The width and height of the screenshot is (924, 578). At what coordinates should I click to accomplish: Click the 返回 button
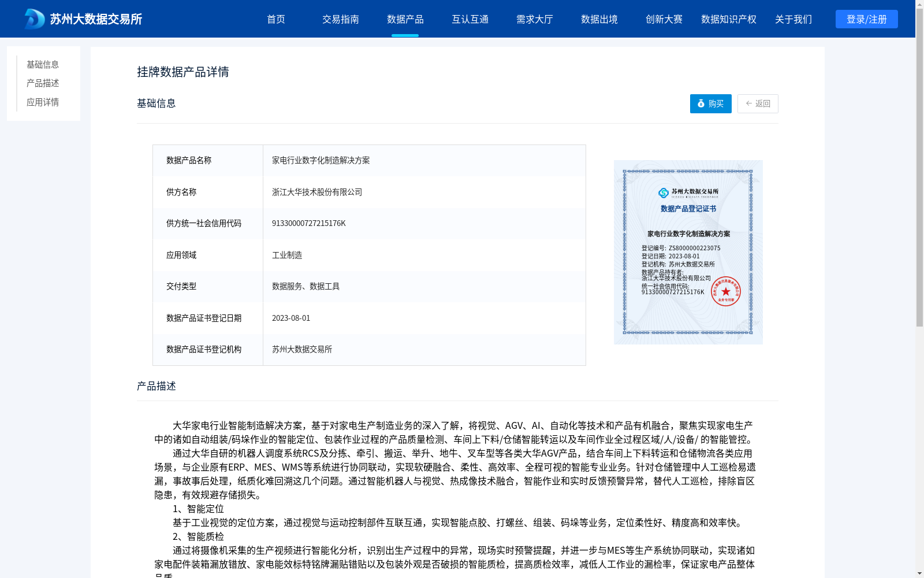coord(758,103)
